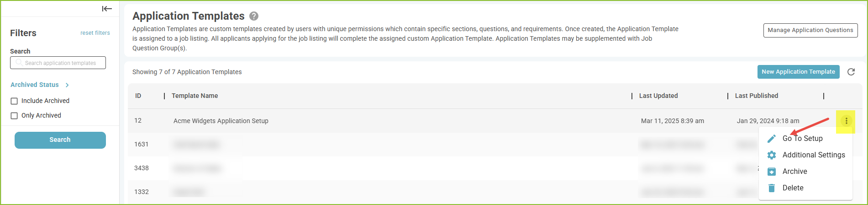Click the trash can Delete icon
The height and width of the screenshot is (205, 868).
pos(772,188)
